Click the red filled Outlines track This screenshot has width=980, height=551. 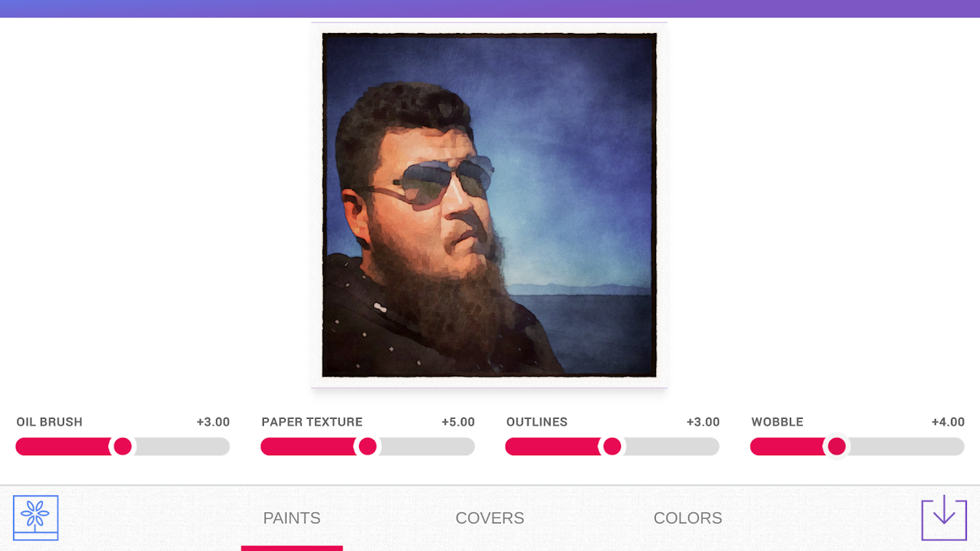[x=553, y=446]
